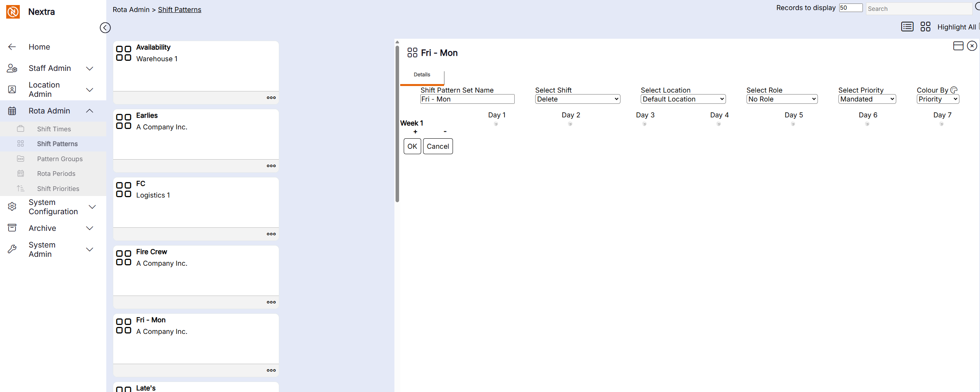Click the Shift Pattern Set Name field
The height and width of the screenshot is (392, 980).
click(467, 99)
